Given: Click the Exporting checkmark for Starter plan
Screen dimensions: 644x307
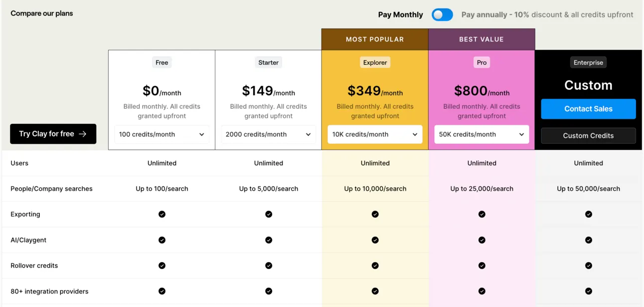Looking at the screenshot, I should (269, 214).
